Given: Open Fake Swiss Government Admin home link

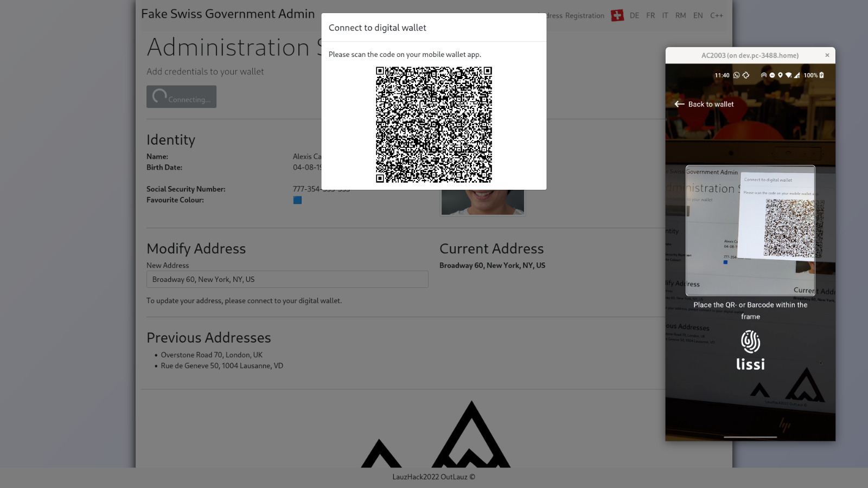Looking at the screenshot, I should tap(228, 14).
